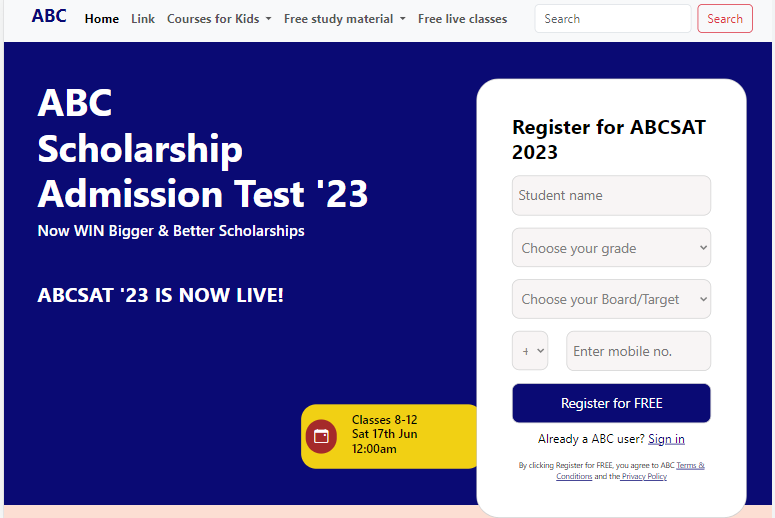Focus the Student name field
The width and height of the screenshot is (775, 518).
click(611, 196)
